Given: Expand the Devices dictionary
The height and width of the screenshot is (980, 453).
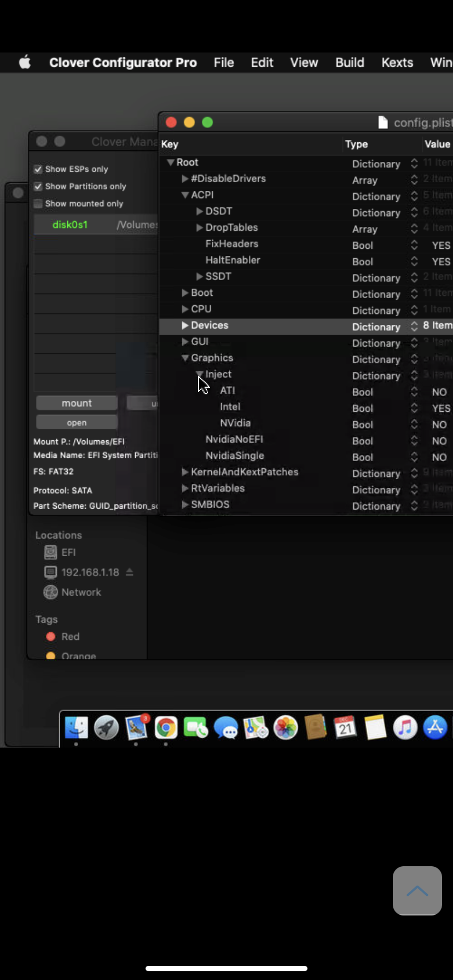Looking at the screenshot, I should pos(185,325).
